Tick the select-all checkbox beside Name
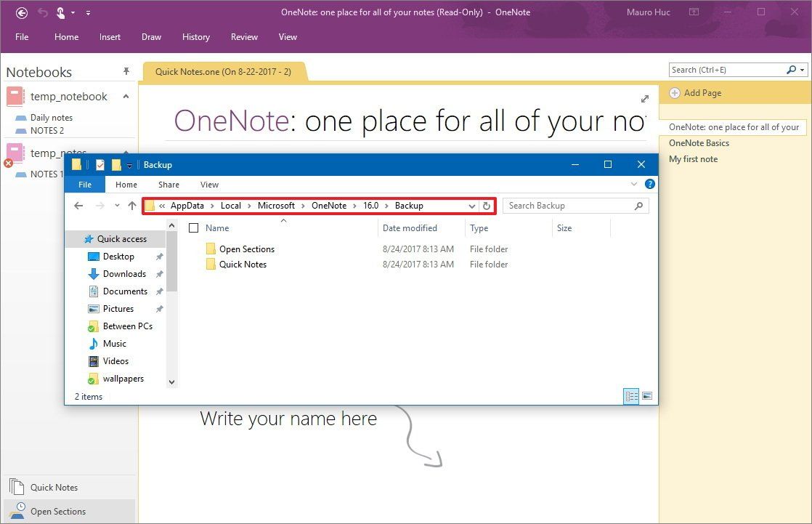The width and height of the screenshot is (812, 524). pyautogui.click(x=194, y=228)
